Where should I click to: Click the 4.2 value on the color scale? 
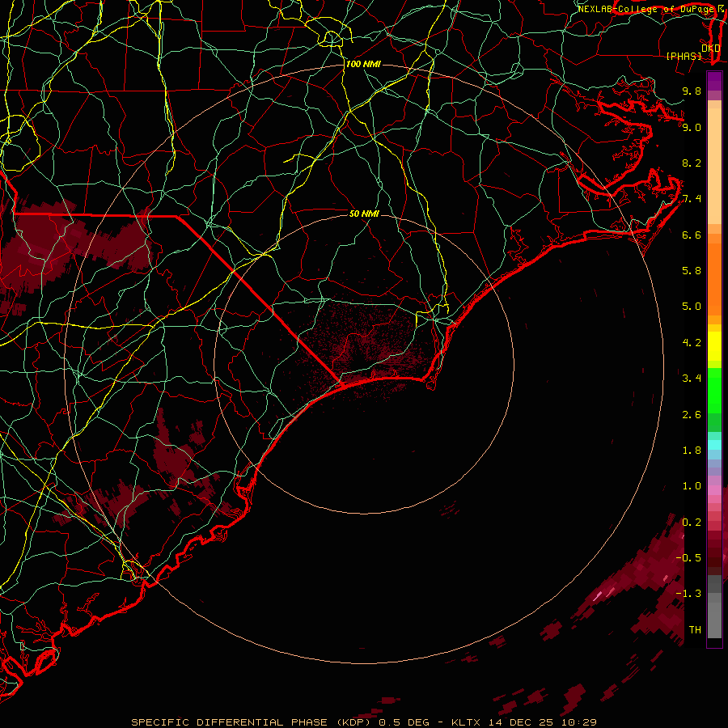pyautogui.click(x=692, y=343)
